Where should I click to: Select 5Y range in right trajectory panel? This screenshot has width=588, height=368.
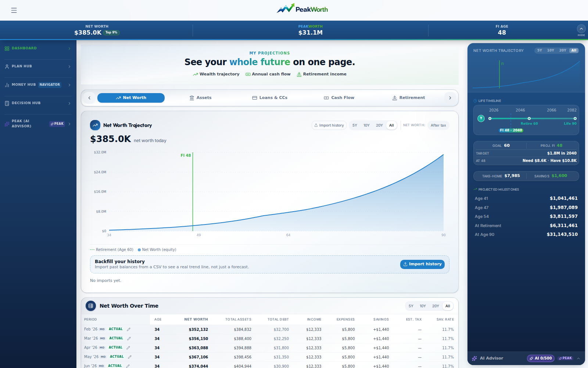point(539,50)
